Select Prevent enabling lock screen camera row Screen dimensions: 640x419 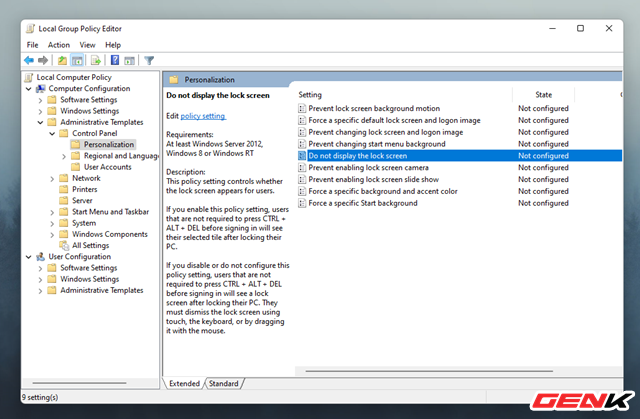(459, 168)
